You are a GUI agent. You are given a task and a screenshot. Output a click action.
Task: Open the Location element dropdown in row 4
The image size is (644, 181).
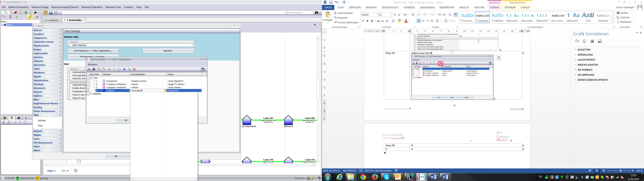tap(128, 91)
